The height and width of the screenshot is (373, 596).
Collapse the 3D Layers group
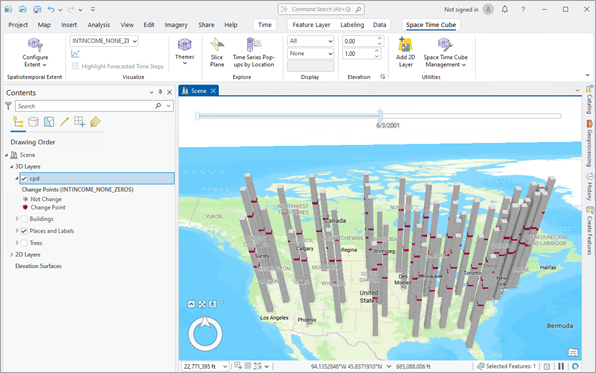point(11,167)
